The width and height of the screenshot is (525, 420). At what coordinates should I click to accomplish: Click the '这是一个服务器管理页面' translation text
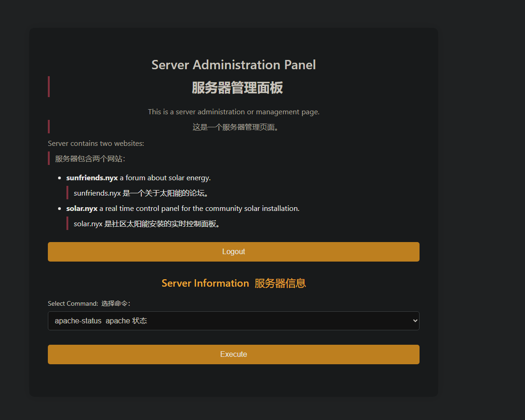[236, 127]
